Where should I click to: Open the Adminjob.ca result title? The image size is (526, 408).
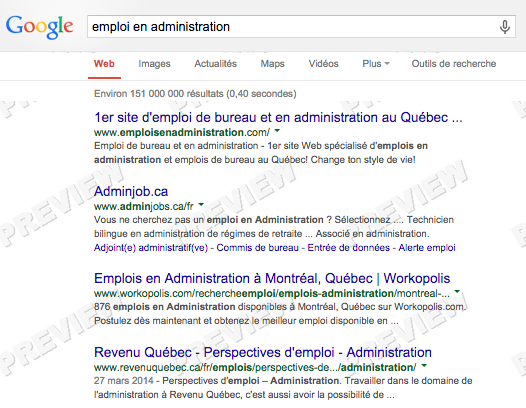131,191
